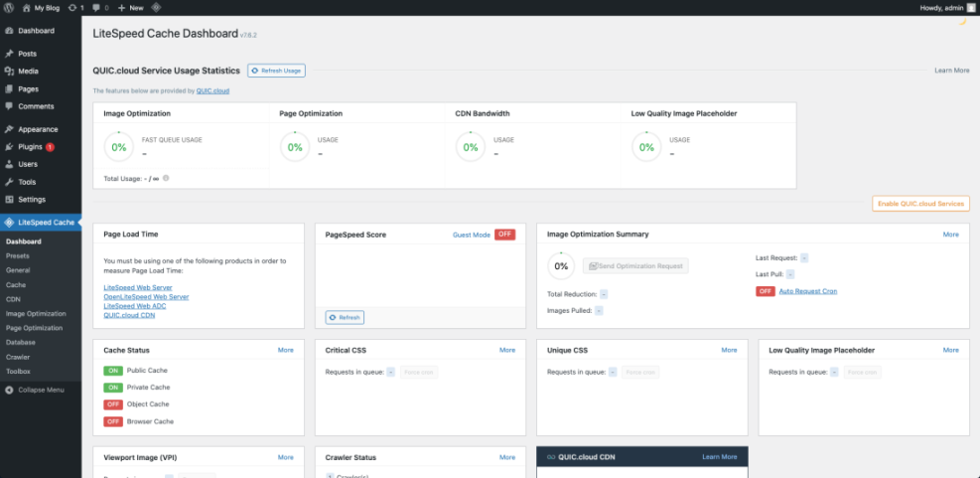Image resolution: width=980 pixels, height=478 pixels.
Task: Open More in Low Quality Image Placeholder card
Action: 950,350
